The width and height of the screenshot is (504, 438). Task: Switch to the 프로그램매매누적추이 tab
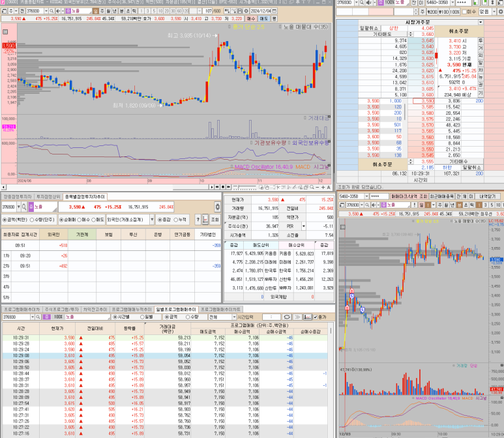tap(132, 309)
